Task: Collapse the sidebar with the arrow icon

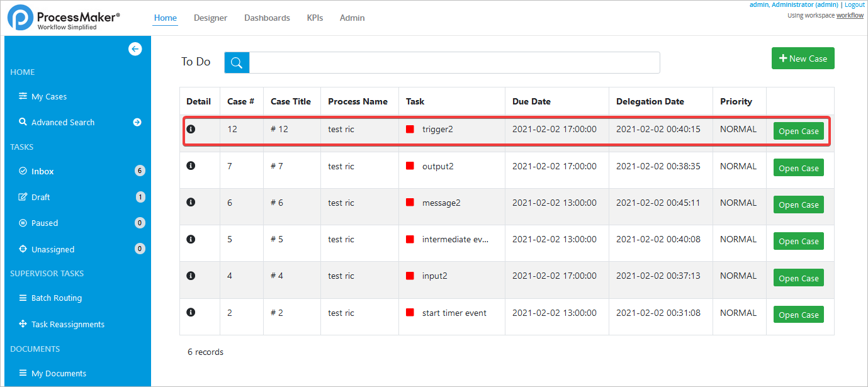Action: pyautogui.click(x=135, y=49)
